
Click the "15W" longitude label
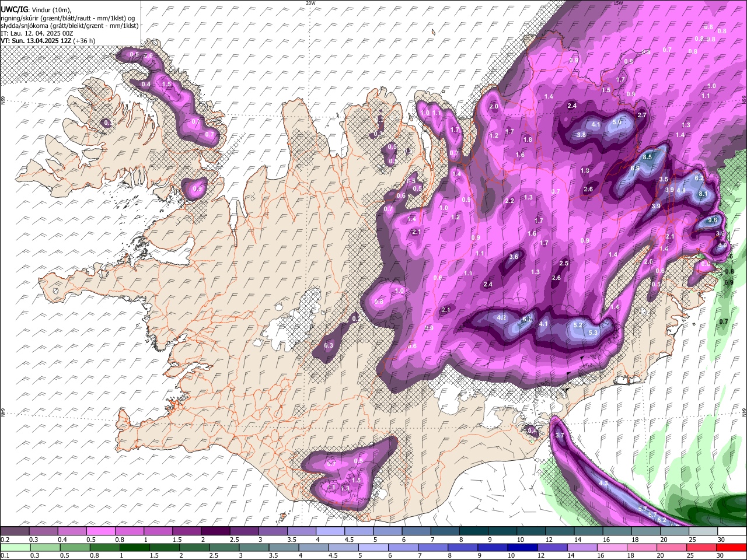pos(618,3)
